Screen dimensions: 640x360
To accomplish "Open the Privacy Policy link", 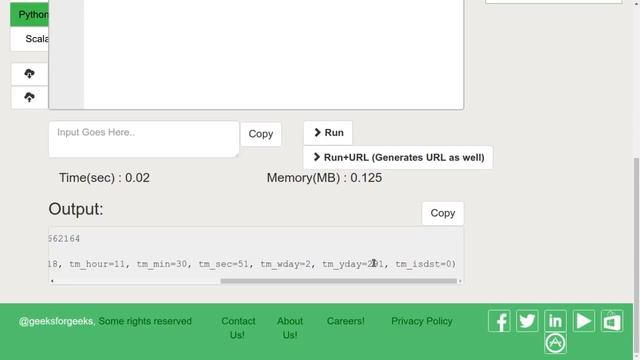I will [422, 321].
